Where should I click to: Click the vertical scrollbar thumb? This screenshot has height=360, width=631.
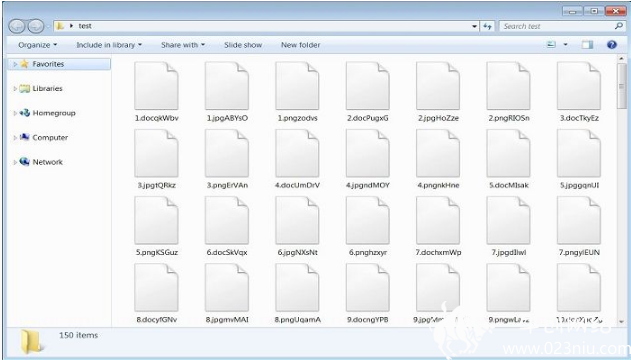point(621,86)
